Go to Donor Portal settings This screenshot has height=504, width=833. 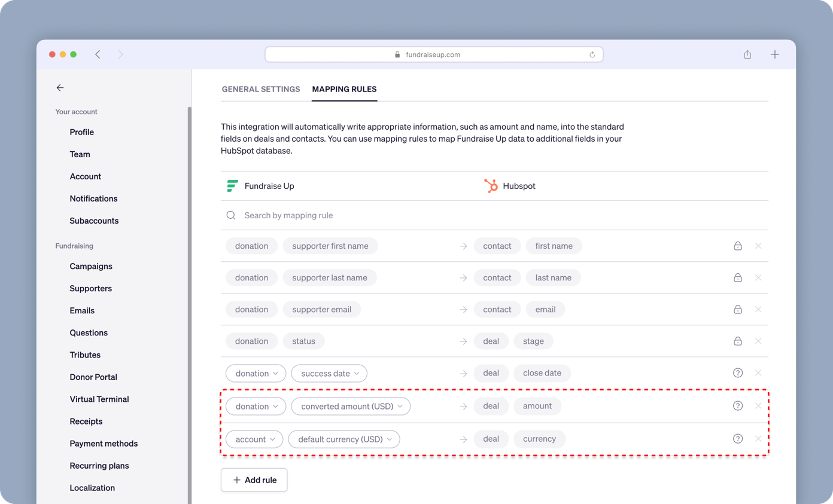click(x=93, y=377)
